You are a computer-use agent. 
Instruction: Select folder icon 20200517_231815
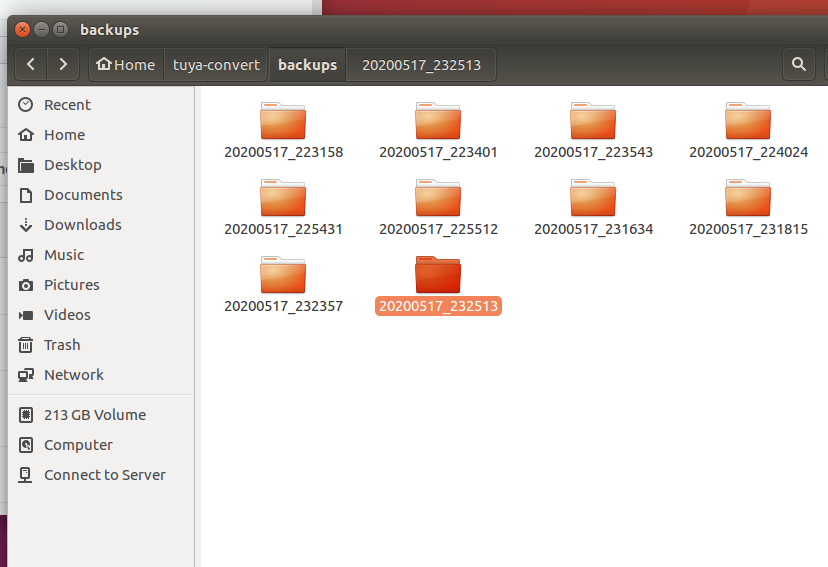pos(748,198)
